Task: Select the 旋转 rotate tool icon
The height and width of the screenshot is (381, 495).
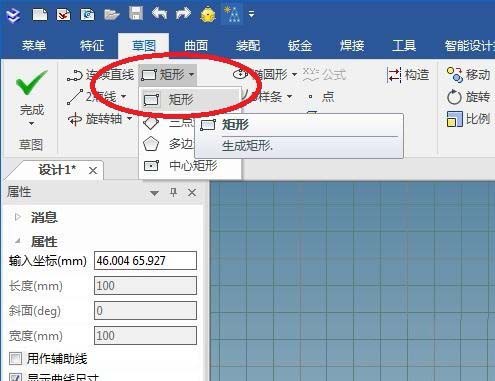Action: (x=454, y=97)
